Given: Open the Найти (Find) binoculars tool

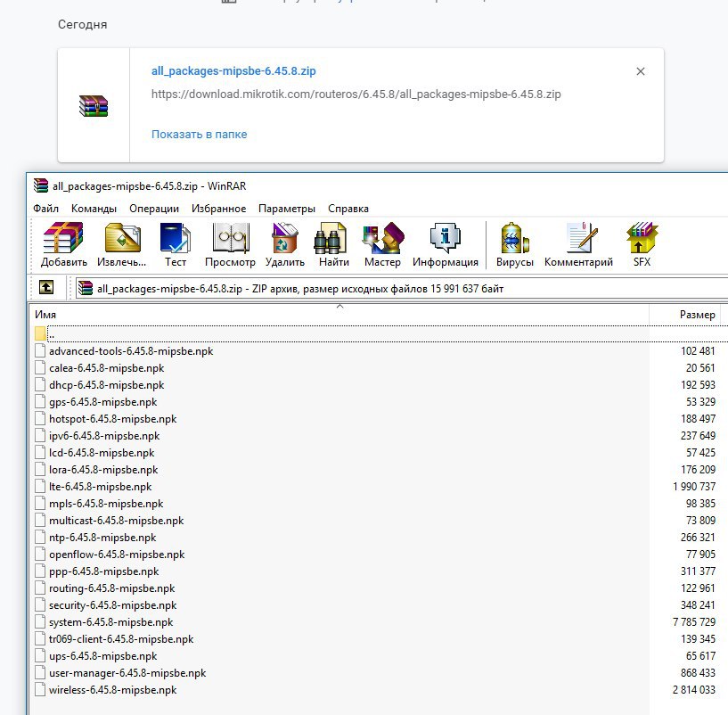Looking at the screenshot, I should pyautogui.click(x=334, y=244).
